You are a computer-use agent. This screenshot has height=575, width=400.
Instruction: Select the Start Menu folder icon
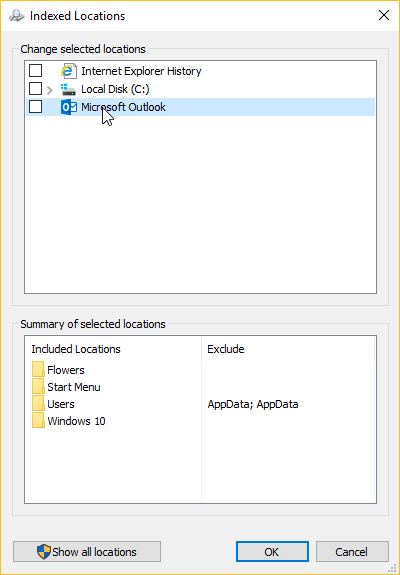click(38, 387)
